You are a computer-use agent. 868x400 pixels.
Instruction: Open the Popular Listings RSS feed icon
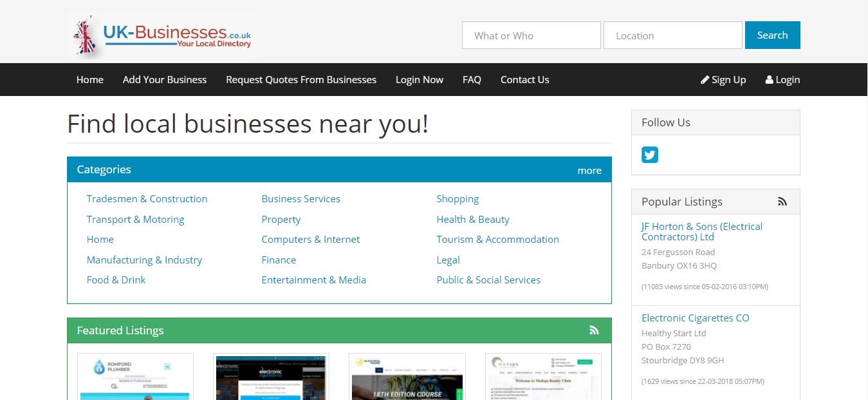pos(782,202)
